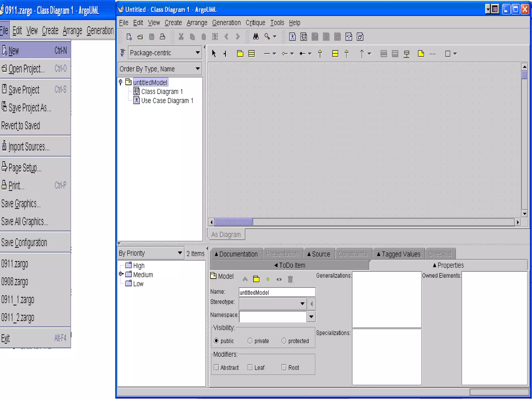The image size is (532, 399).
Task: Click the new Class Diagram toolbar icon
Action: (303, 37)
